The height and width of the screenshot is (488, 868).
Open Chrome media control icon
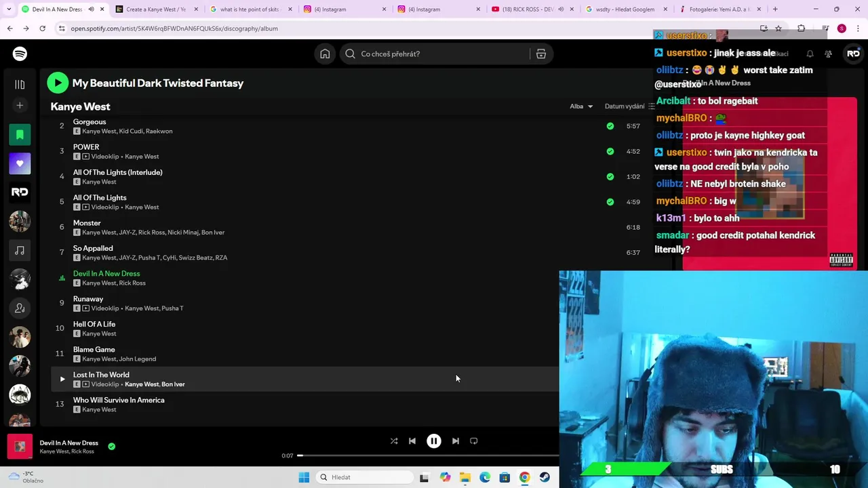[x=825, y=28]
